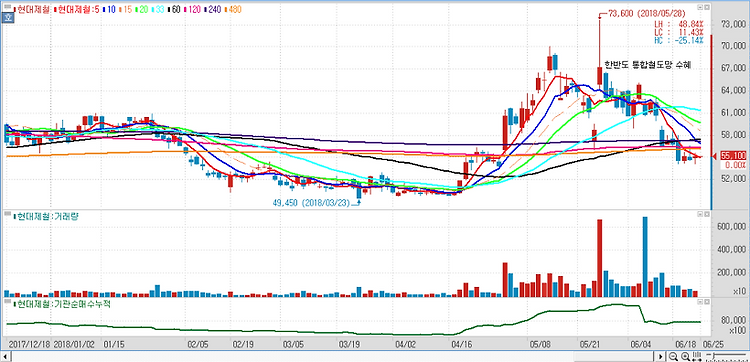Click the 현대제철:기관순매수누적 indicator label
The width and height of the screenshot is (750, 362).
[x=63, y=304]
